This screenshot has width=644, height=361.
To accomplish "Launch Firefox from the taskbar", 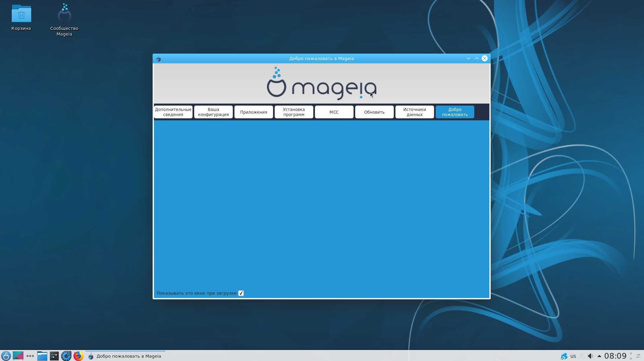I will 78,356.
